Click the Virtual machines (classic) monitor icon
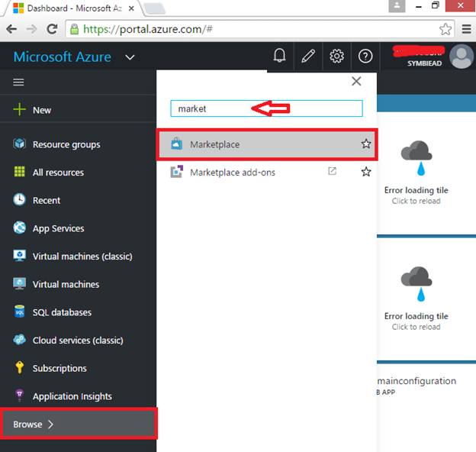The height and width of the screenshot is (452, 476). pos(19,256)
